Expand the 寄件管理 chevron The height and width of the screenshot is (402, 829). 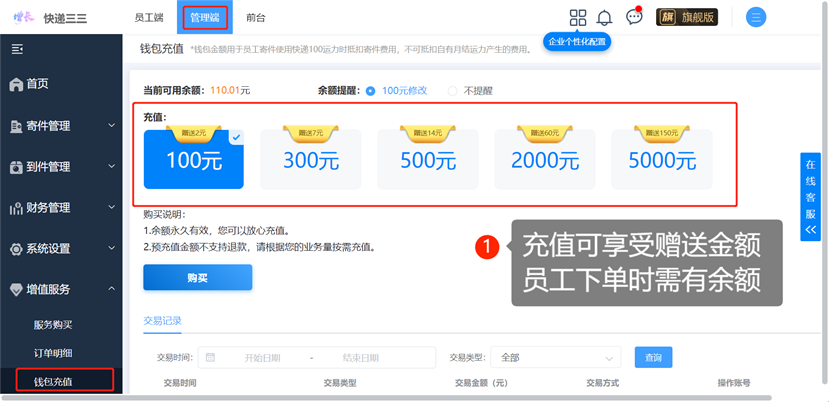point(112,125)
